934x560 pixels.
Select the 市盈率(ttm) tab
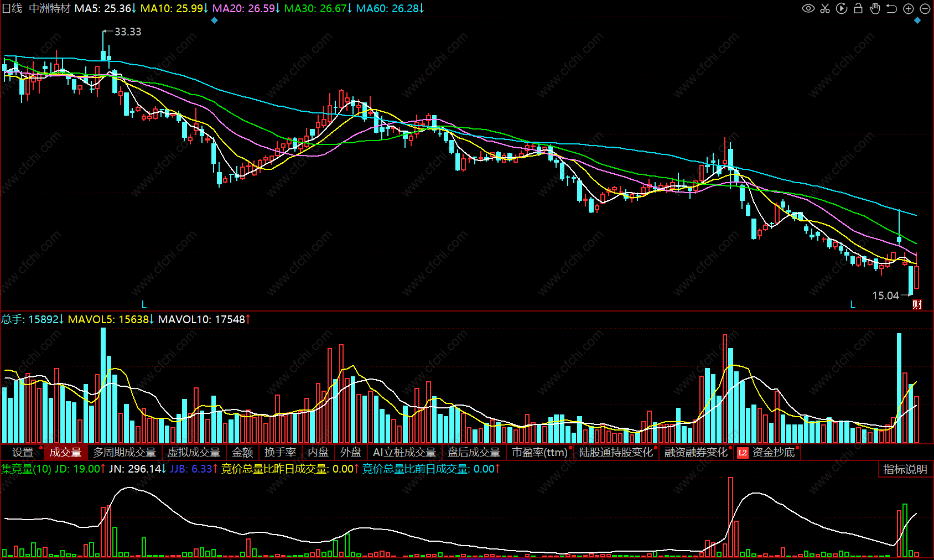(x=539, y=453)
